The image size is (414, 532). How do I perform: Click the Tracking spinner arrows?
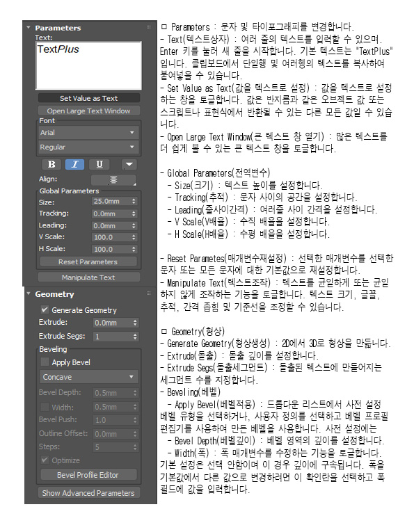pyautogui.click(x=134, y=213)
